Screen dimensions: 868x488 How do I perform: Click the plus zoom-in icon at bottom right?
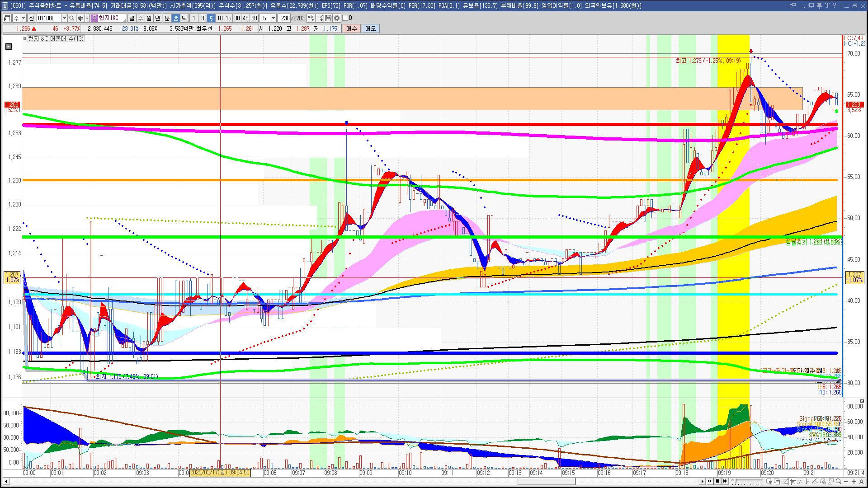tap(854, 482)
